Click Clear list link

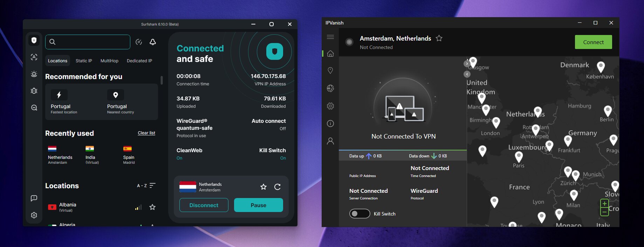pyautogui.click(x=146, y=133)
